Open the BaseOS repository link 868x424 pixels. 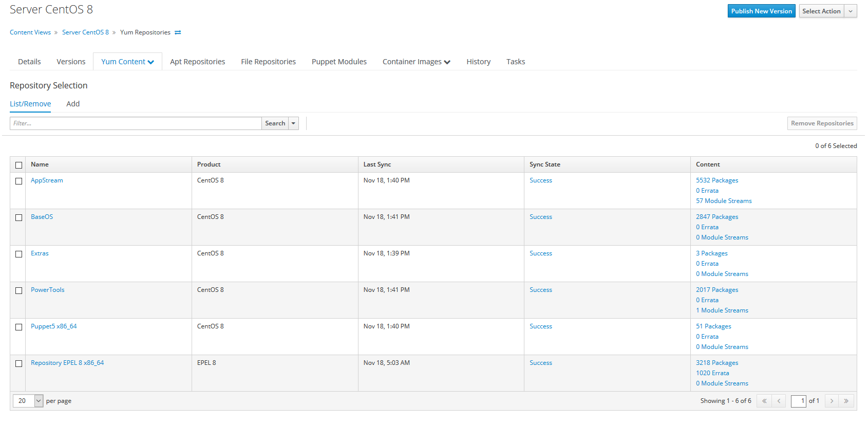click(42, 217)
